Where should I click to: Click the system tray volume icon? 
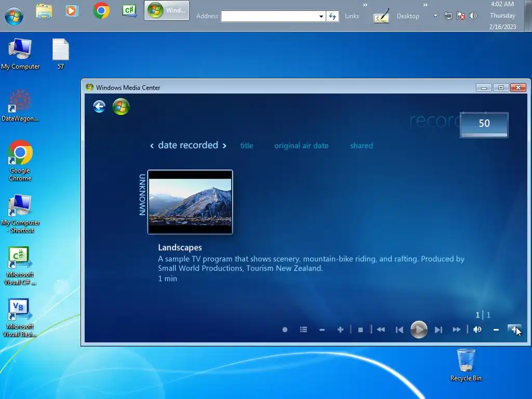coord(473,16)
